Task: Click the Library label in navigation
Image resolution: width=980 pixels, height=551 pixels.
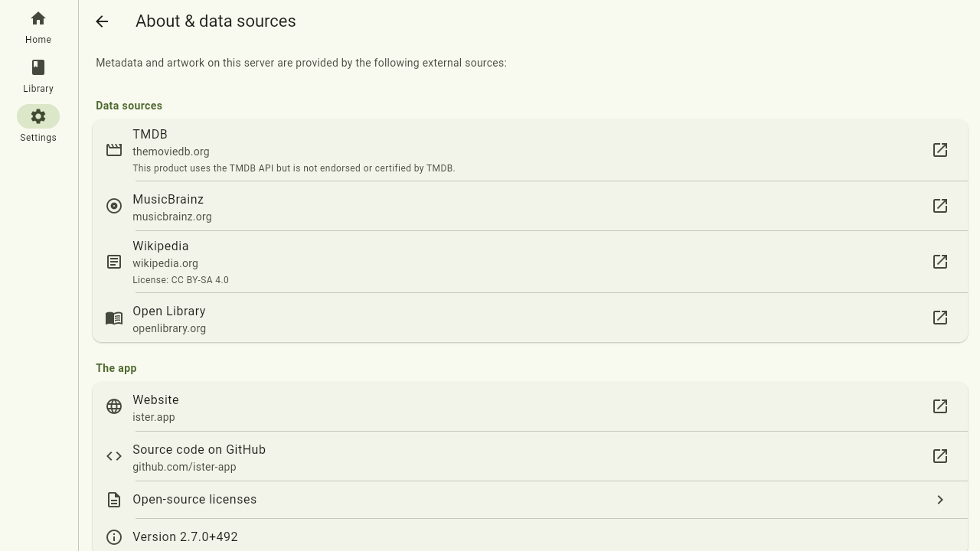Action: pos(38,89)
